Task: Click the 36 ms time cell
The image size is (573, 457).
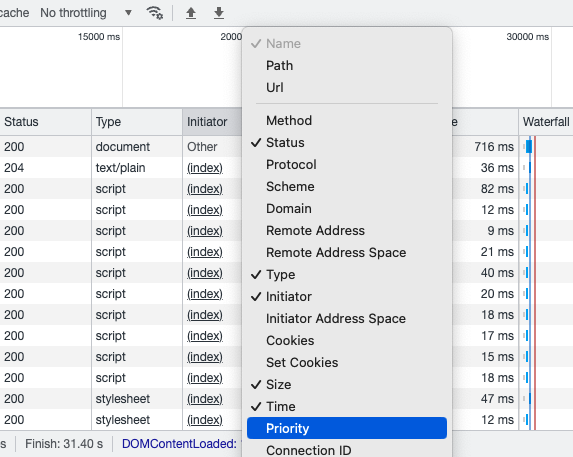Action: [x=497, y=168]
